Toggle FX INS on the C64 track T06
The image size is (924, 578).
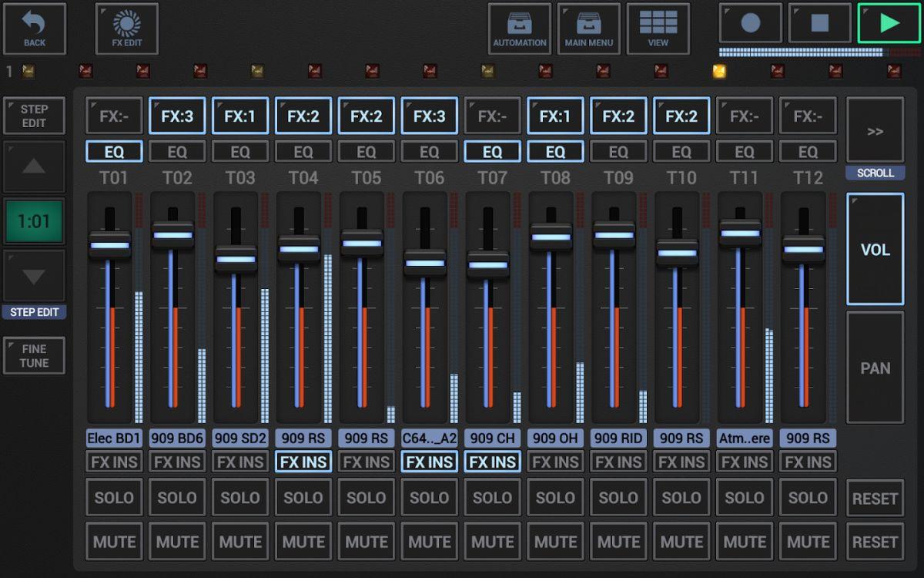(x=430, y=462)
